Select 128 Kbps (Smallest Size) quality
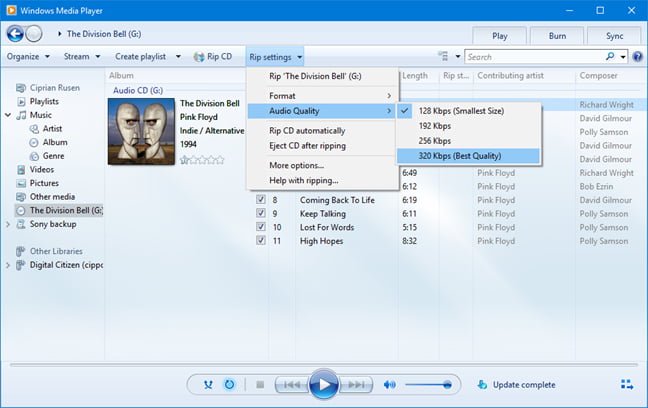Image resolution: width=648 pixels, height=408 pixels. click(x=468, y=111)
